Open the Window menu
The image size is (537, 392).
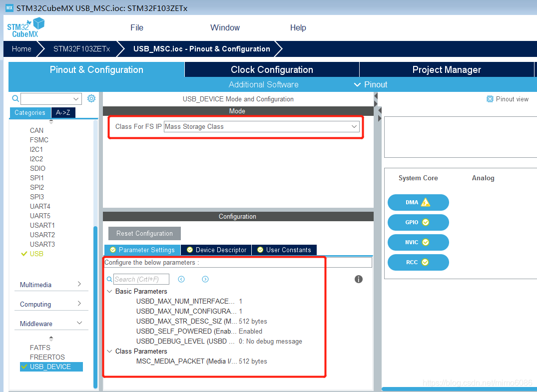225,28
